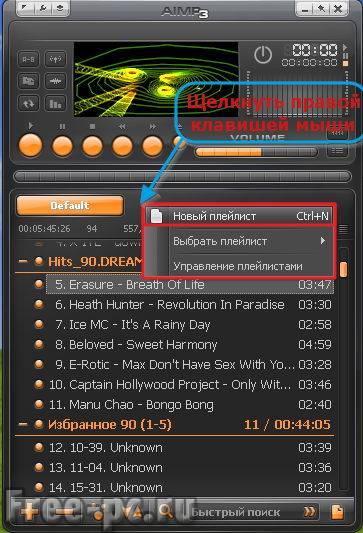Open the AIMP main menu icon
The image size is (363, 533).
coord(26,8)
